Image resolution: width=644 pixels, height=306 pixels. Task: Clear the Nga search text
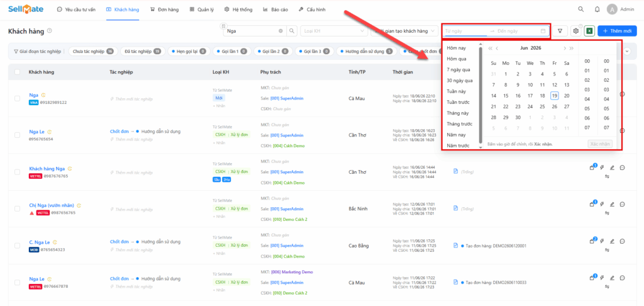[x=280, y=31]
